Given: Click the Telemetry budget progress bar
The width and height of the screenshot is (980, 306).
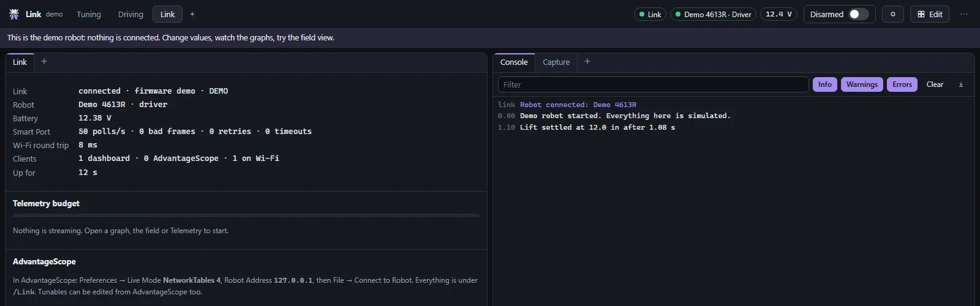Looking at the screenshot, I should (x=246, y=215).
